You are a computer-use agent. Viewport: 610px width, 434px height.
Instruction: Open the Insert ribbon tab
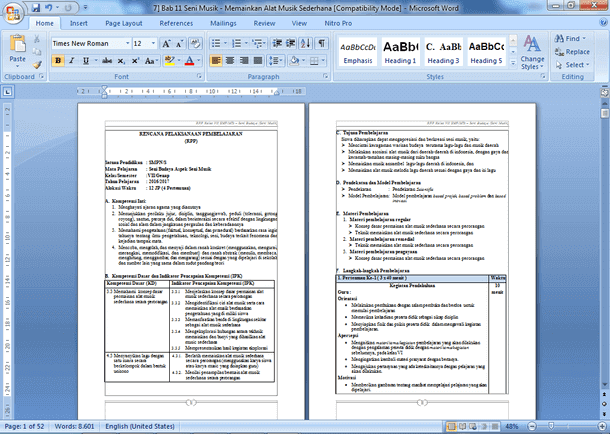click(x=79, y=23)
